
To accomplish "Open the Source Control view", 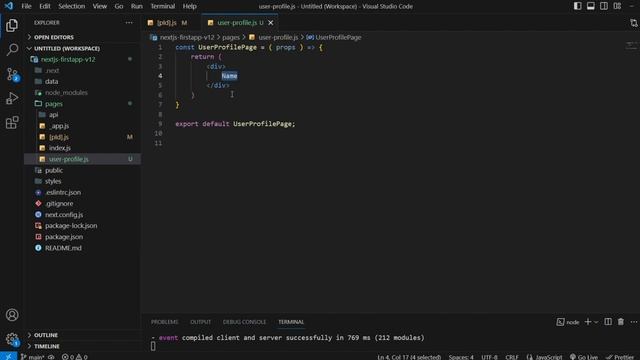I will pos(12,74).
